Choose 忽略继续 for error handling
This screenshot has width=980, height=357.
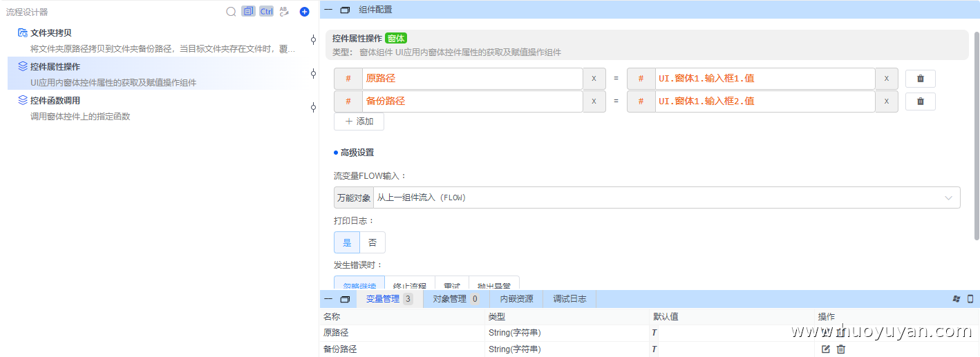click(359, 283)
